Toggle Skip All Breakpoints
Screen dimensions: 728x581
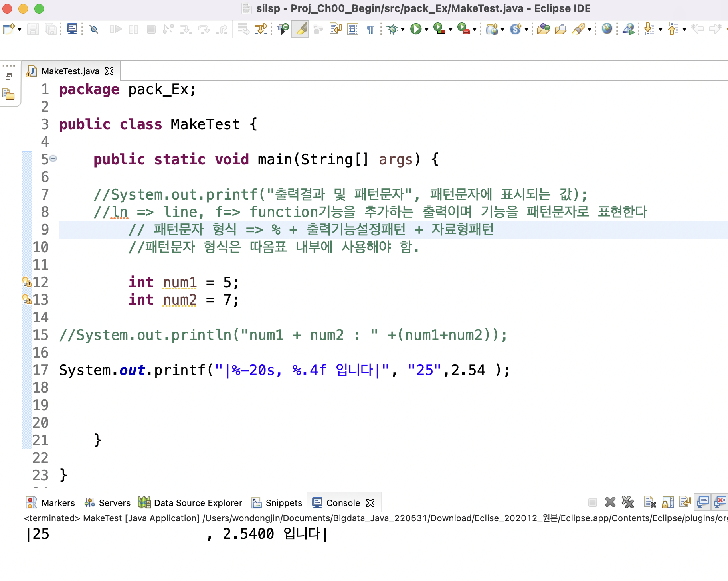click(94, 29)
